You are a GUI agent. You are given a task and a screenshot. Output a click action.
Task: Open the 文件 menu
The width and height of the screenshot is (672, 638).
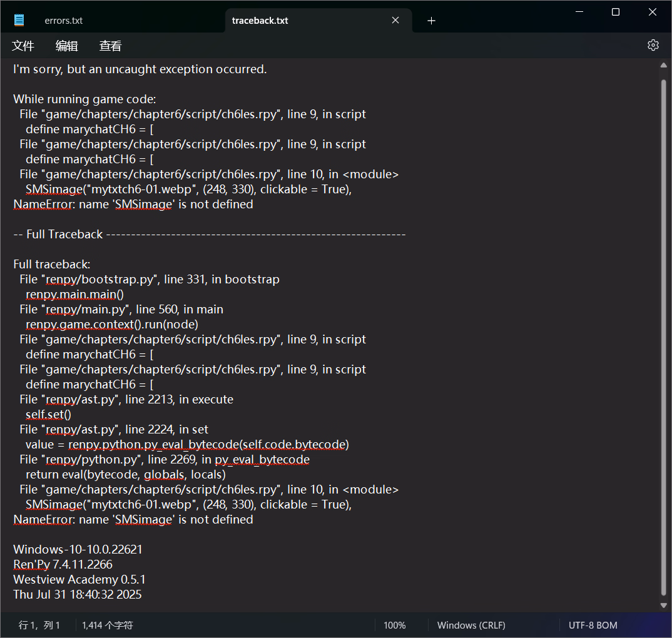pyautogui.click(x=23, y=46)
